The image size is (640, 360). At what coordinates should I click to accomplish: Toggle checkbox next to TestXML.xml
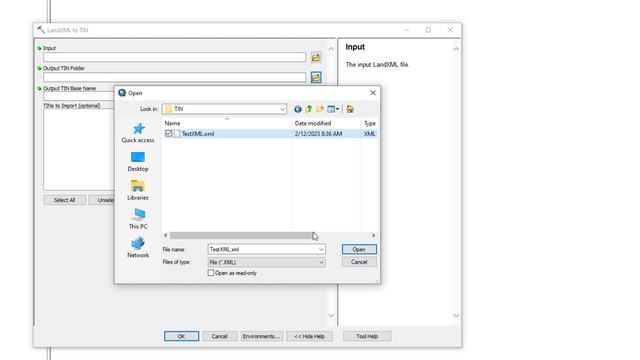[x=169, y=133]
